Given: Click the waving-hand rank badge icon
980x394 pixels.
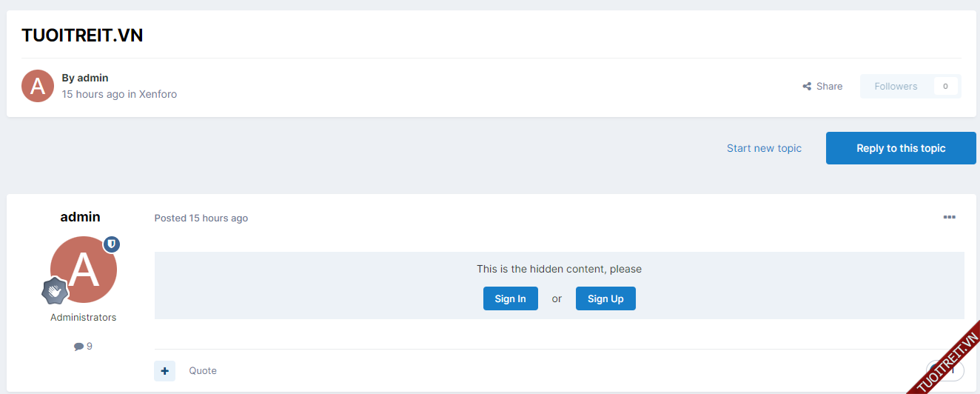Looking at the screenshot, I should pos(56,291).
